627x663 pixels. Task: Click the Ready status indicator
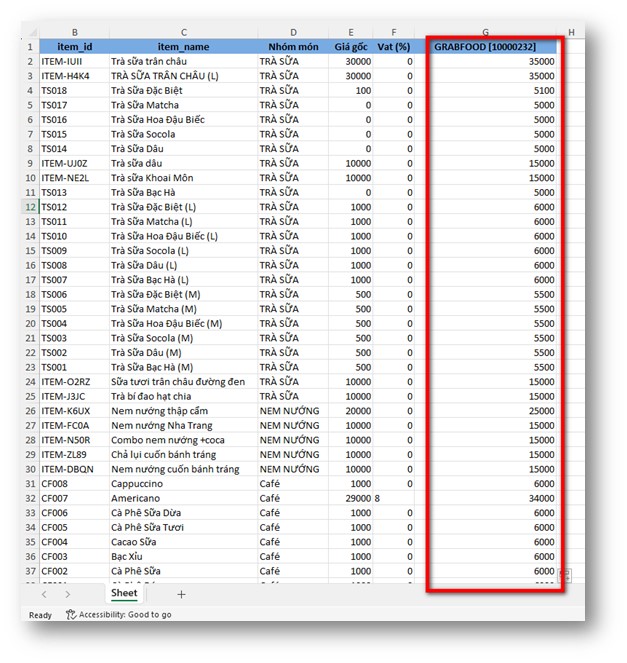41,614
